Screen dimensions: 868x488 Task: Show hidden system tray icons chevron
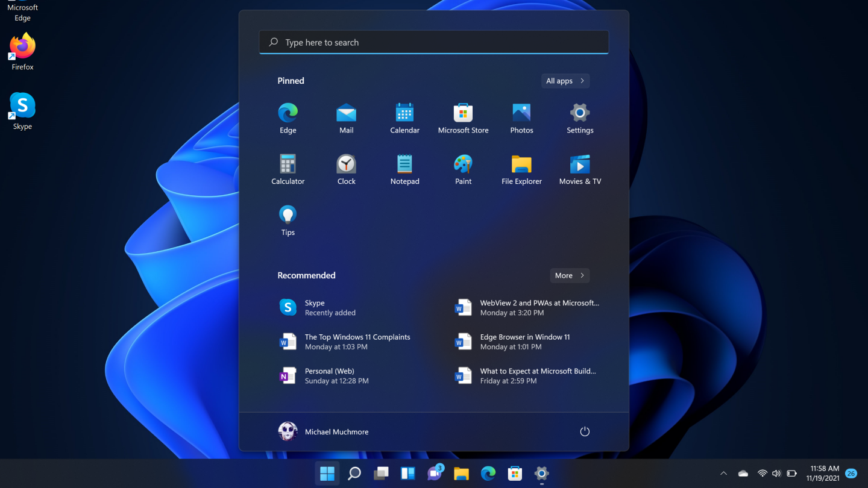click(724, 474)
